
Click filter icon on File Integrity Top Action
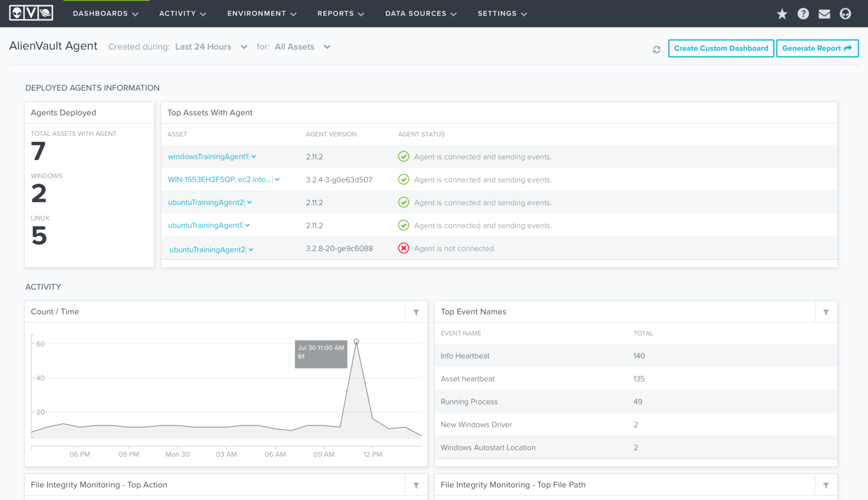coord(416,485)
